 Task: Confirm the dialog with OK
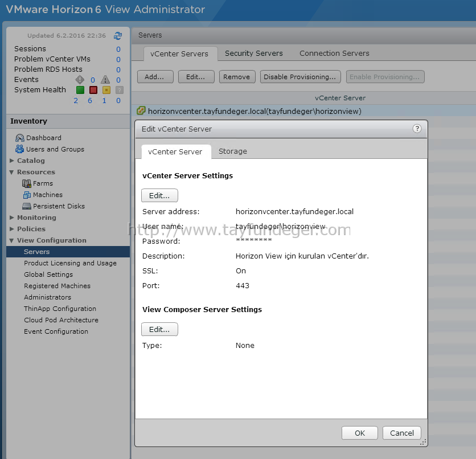[x=359, y=433]
